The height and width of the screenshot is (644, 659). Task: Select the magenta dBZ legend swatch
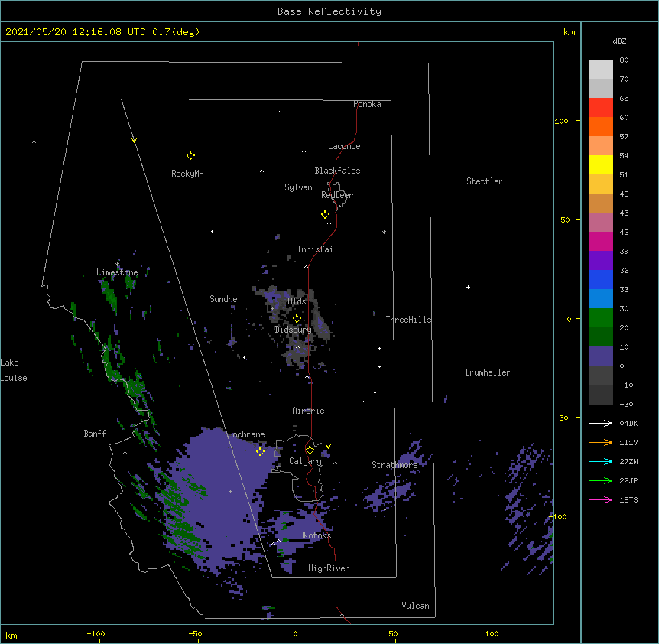(x=601, y=241)
